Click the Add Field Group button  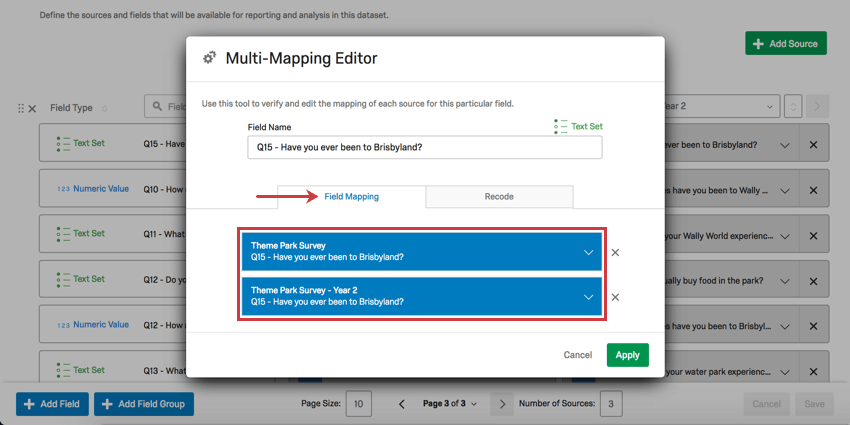coord(144,404)
